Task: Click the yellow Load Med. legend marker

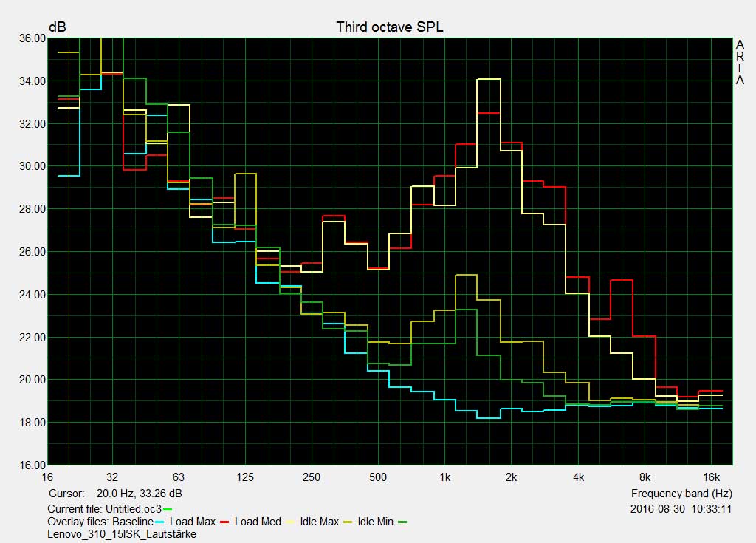Action: click(289, 522)
